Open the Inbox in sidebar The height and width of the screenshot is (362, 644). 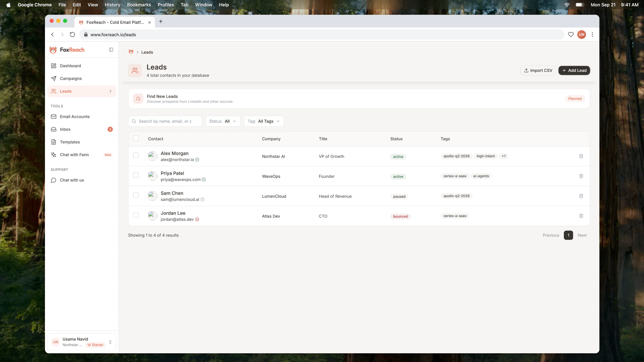[82, 129]
